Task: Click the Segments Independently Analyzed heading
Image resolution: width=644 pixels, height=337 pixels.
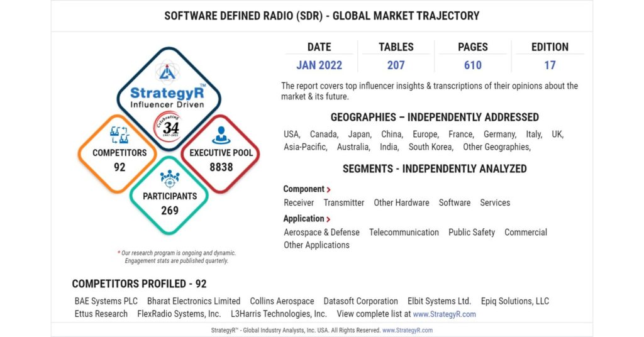Action: pyautogui.click(x=435, y=169)
